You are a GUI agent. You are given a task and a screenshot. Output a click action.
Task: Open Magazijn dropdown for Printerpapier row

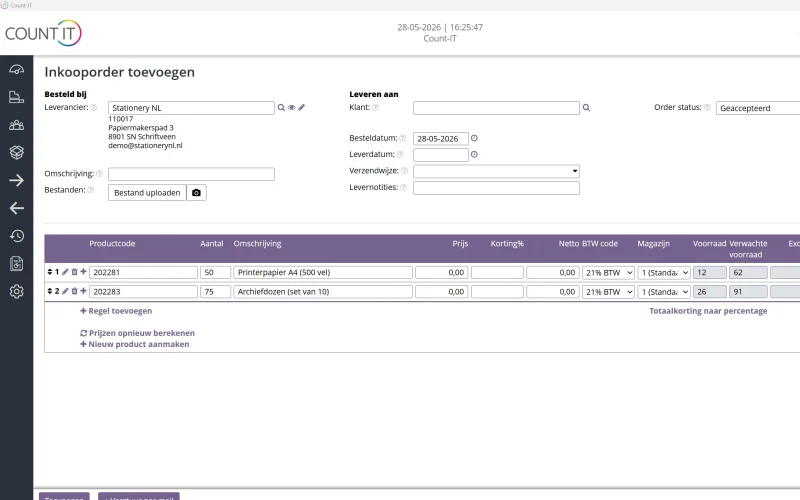coord(664,273)
